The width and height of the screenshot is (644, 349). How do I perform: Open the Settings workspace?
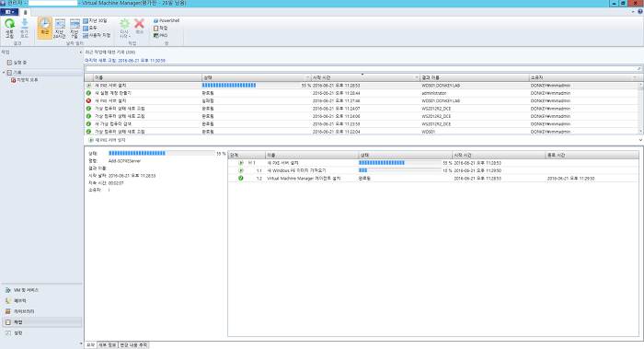[x=42, y=333]
